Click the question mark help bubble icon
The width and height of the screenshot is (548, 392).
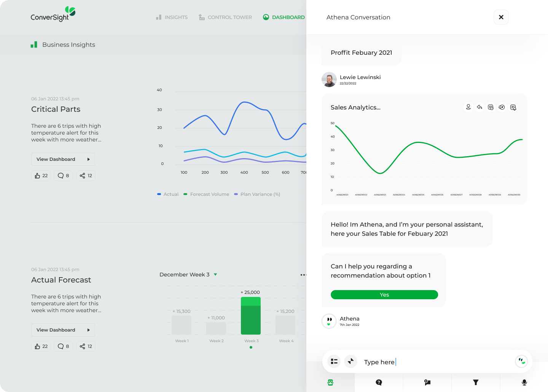(379, 382)
